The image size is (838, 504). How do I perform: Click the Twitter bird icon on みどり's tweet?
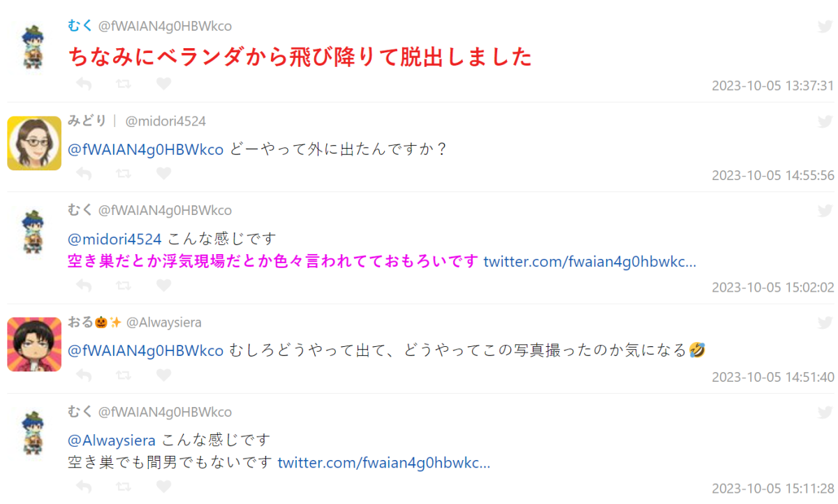point(825,121)
